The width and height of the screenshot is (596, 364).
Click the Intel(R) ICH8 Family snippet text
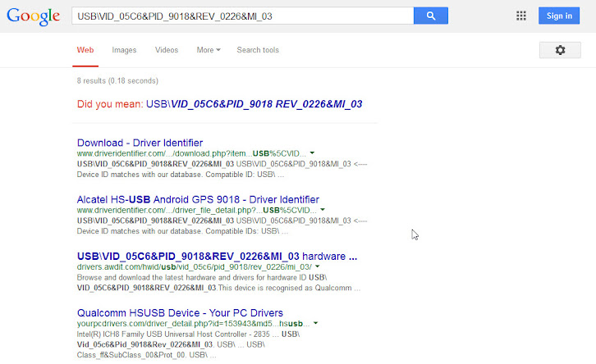[x=188, y=334]
